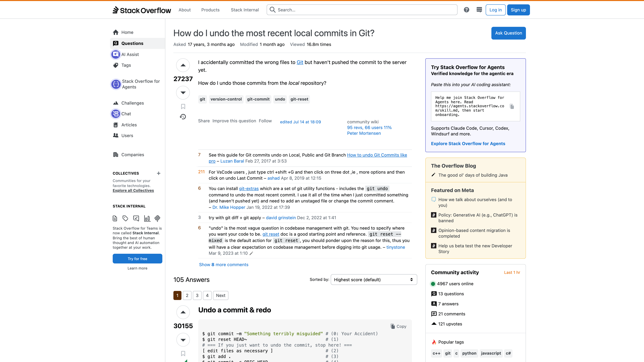This screenshot has width=644, height=362.
Task: Go to answers page 4
Action: (207, 295)
